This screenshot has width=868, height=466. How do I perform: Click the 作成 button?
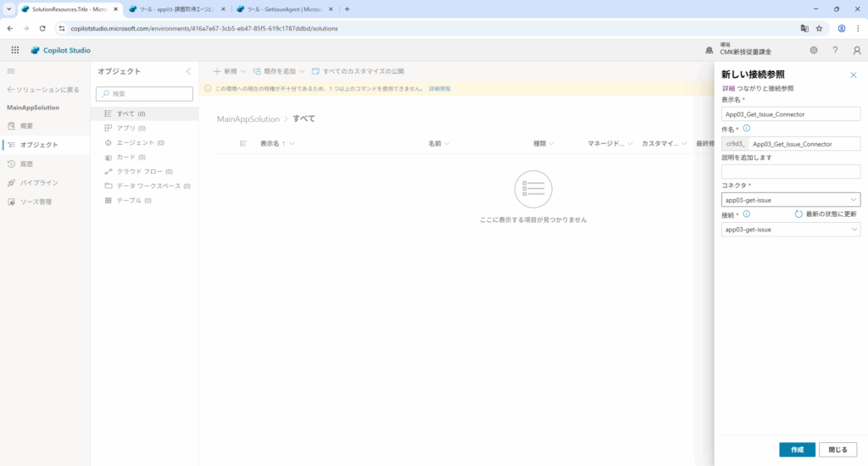[x=797, y=450]
